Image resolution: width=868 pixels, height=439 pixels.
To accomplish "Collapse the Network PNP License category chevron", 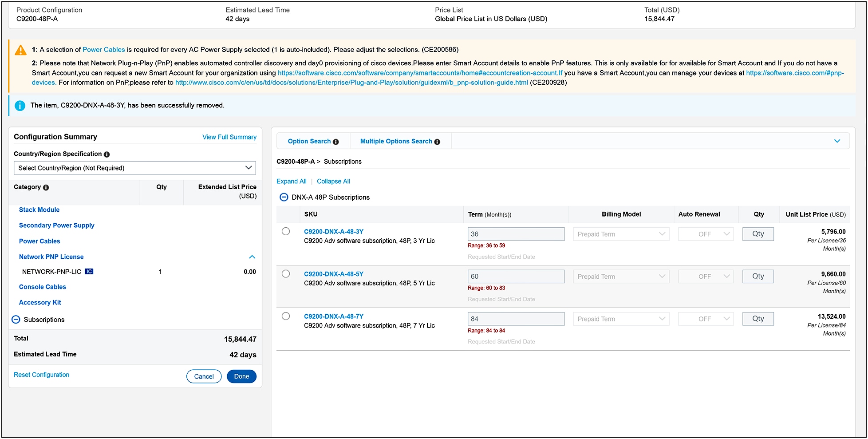I will pyautogui.click(x=252, y=257).
